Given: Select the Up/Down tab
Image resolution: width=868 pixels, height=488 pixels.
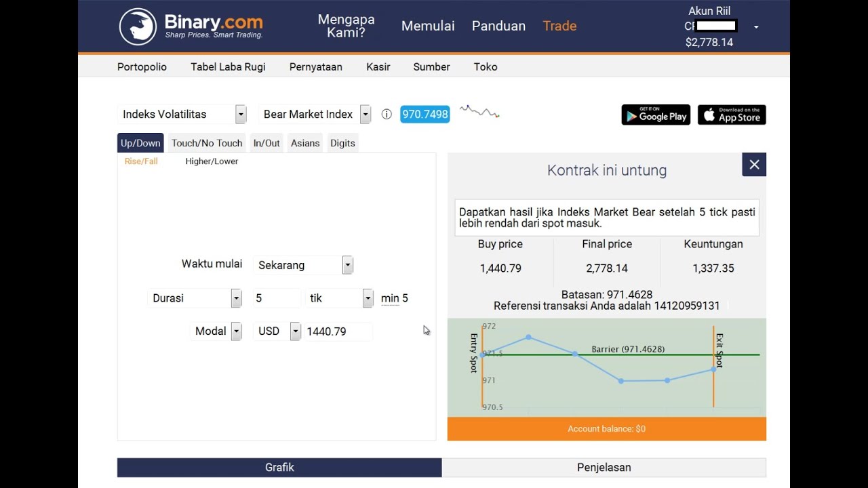Looking at the screenshot, I should tap(140, 143).
